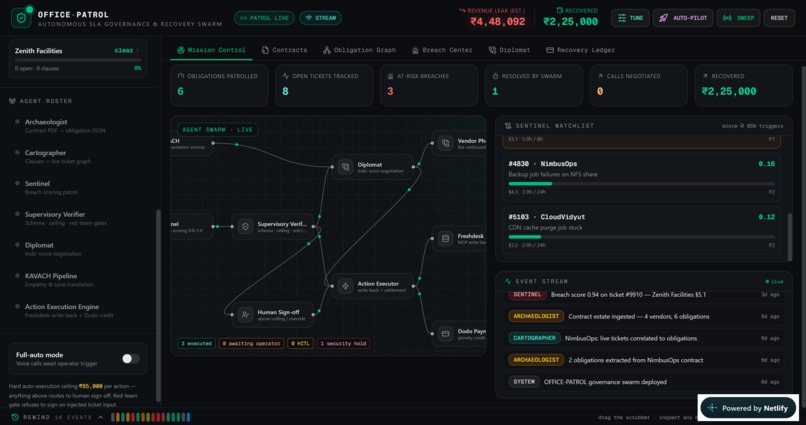806x425 pixels.
Task: Click the Powered by Netlify badge
Action: pos(748,408)
